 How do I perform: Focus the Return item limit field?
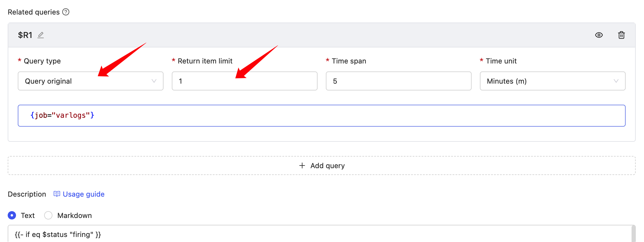pos(244,81)
